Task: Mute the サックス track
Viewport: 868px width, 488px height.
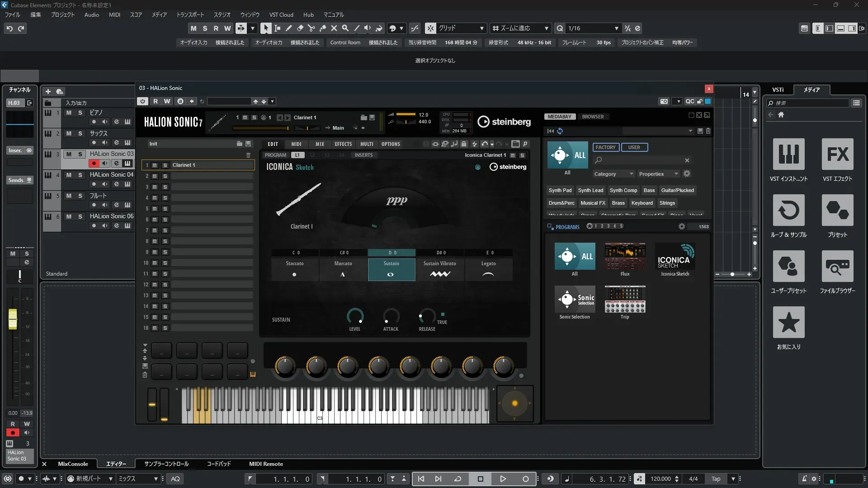Action: coord(69,133)
